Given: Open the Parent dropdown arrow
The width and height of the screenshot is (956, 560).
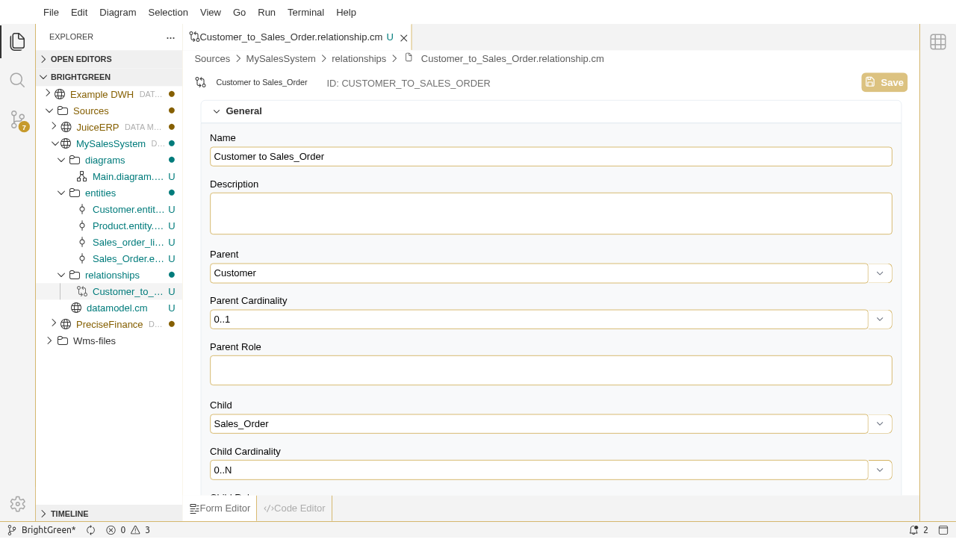Looking at the screenshot, I should coord(880,273).
